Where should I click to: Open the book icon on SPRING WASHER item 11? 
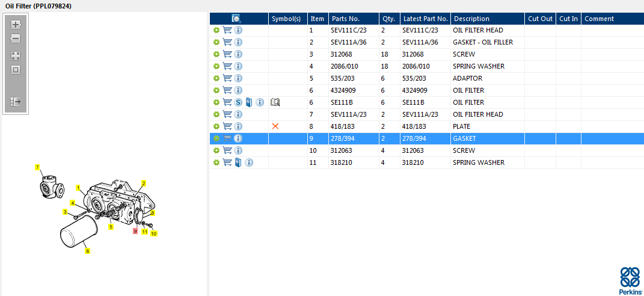[x=238, y=162]
